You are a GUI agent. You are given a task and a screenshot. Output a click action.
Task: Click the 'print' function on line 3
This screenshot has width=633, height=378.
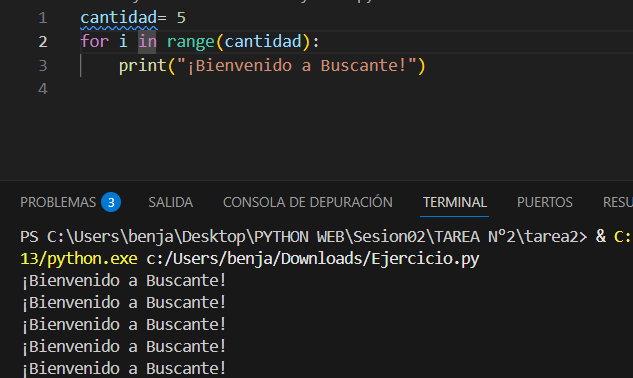(143, 65)
